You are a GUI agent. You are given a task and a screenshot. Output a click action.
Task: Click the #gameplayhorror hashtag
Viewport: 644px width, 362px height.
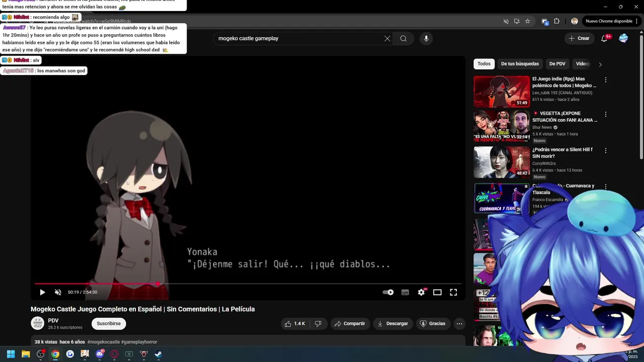(x=139, y=342)
